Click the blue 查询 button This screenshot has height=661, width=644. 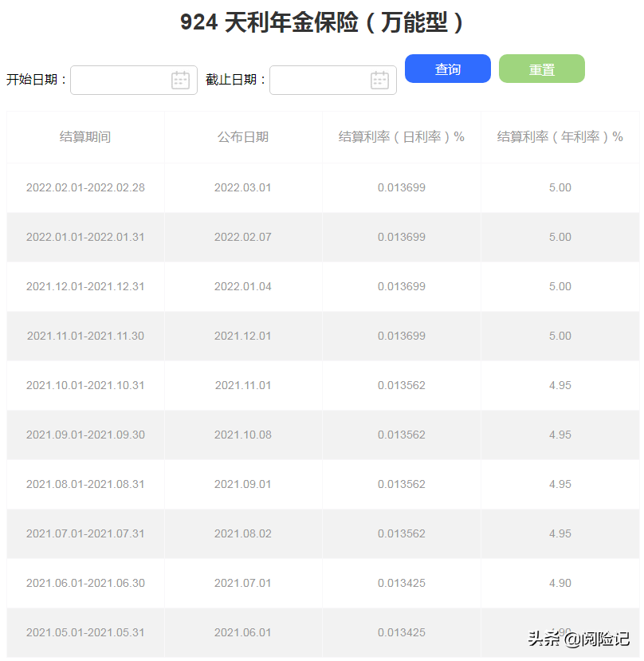(x=448, y=69)
